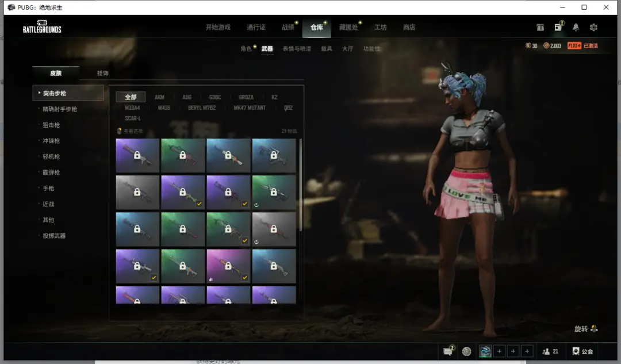The width and height of the screenshot is (621, 364).
Task: Open the 大厅 sub-tab
Action: pyautogui.click(x=348, y=49)
